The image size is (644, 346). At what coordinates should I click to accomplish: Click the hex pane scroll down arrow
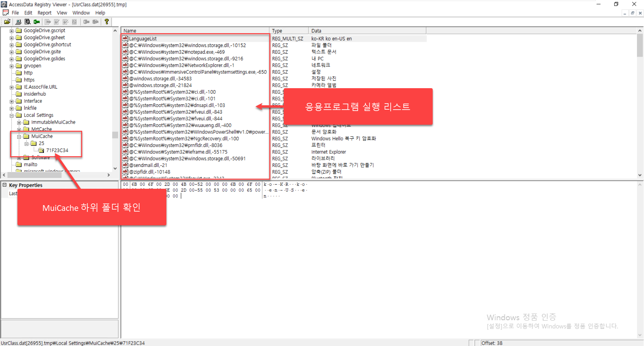pos(640,335)
